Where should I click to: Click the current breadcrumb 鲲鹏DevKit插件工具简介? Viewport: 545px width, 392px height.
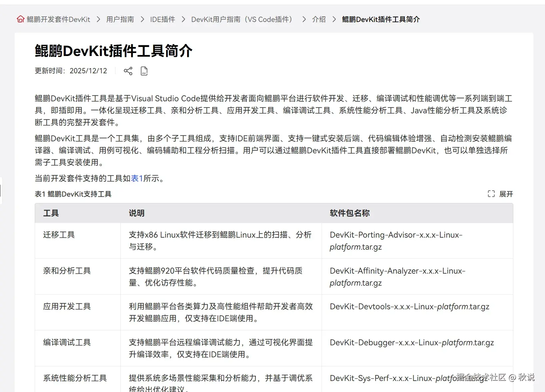click(x=381, y=19)
